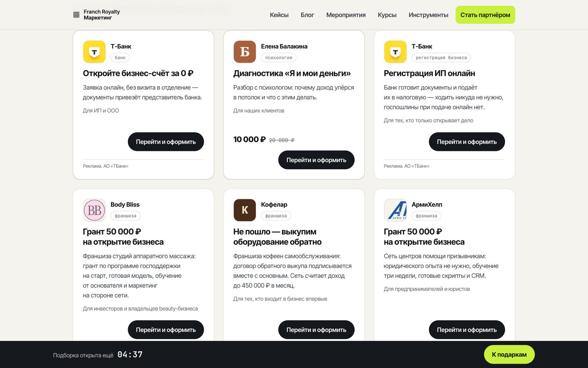Click the Franch Royalty grid logo icon

coord(76,15)
